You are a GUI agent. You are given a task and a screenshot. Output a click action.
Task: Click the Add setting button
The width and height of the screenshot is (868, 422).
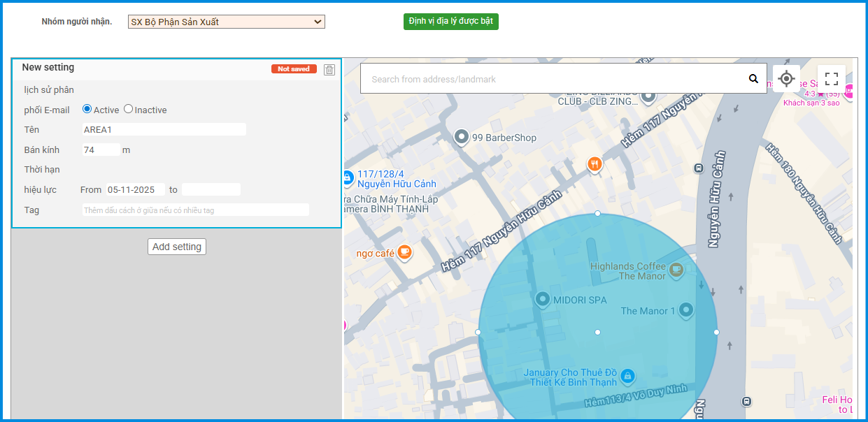coord(177,247)
